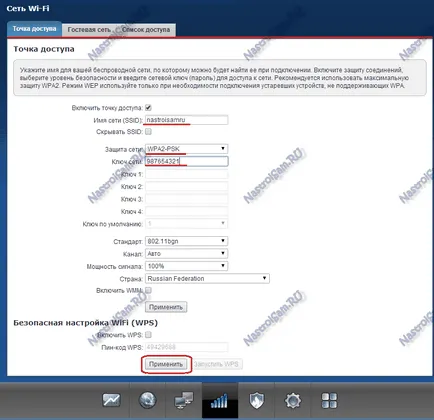Tick the 'Включить WPS' checkbox
434x420 pixels.
(148, 334)
